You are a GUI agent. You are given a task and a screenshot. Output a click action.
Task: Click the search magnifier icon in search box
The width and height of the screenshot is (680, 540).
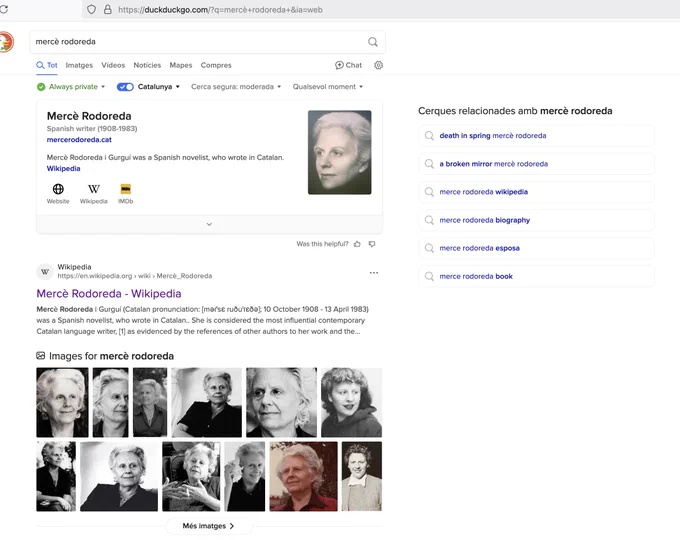pos(373,42)
